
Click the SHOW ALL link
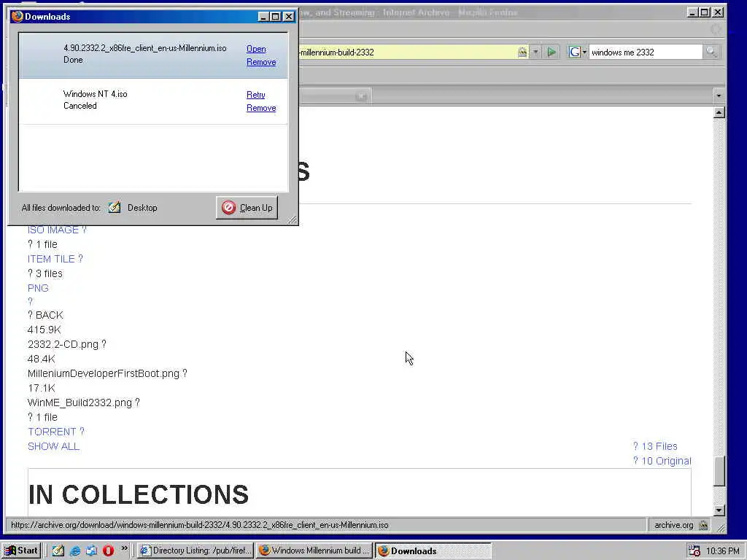pos(53,446)
